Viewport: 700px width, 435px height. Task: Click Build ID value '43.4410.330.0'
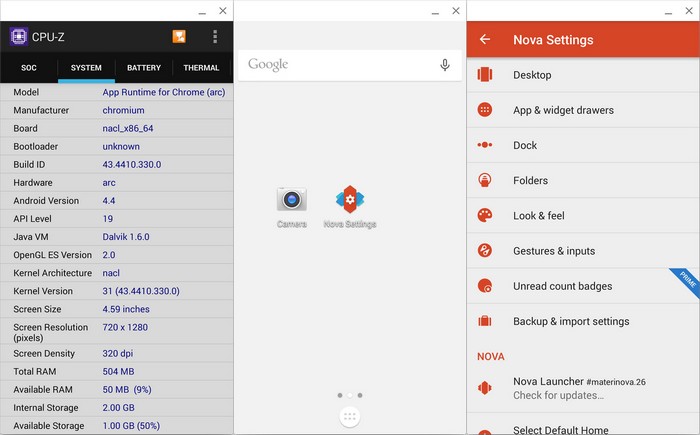click(x=132, y=164)
